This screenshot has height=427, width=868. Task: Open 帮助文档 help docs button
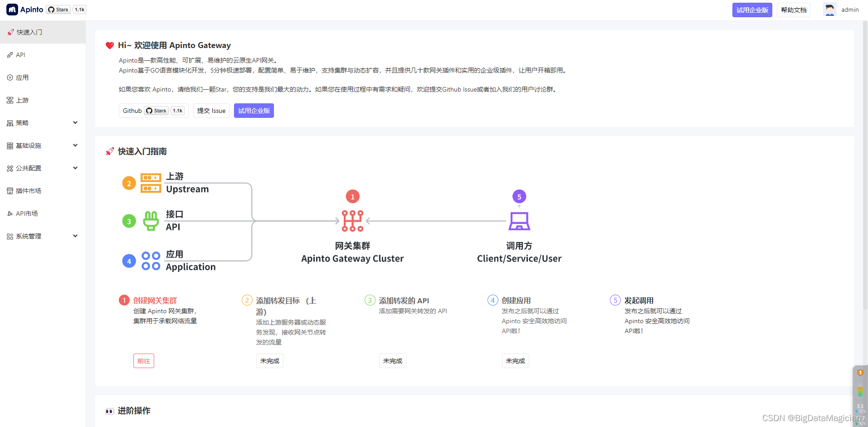[794, 10]
